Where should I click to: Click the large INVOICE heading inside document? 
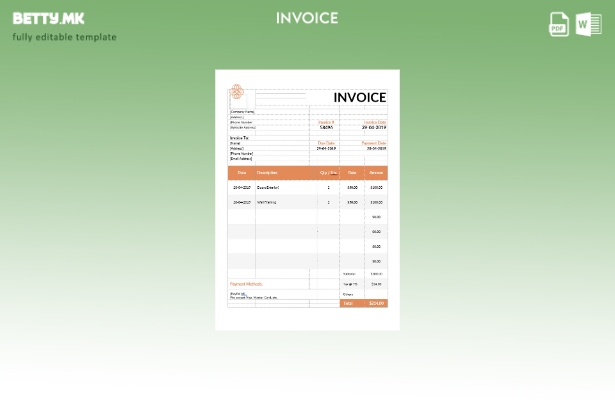(x=359, y=97)
